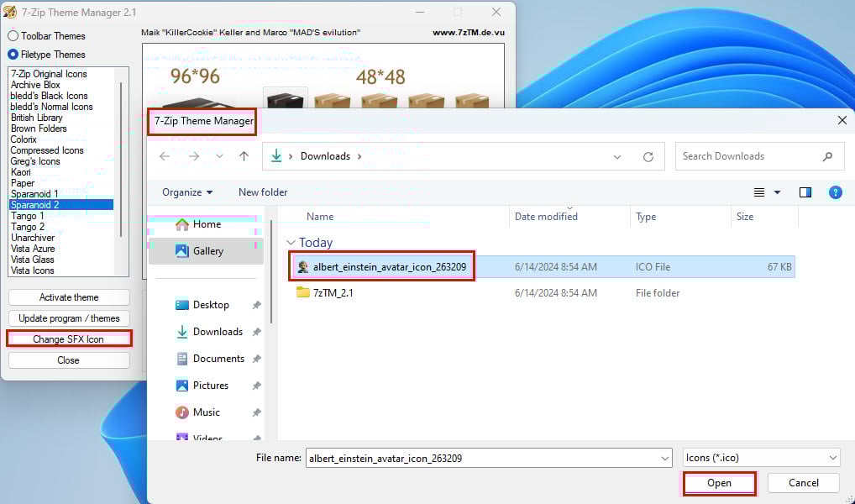The height and width of the screenshot is (504, 855).
Task: Click New folder in toolbar
Action: (263, 192)
